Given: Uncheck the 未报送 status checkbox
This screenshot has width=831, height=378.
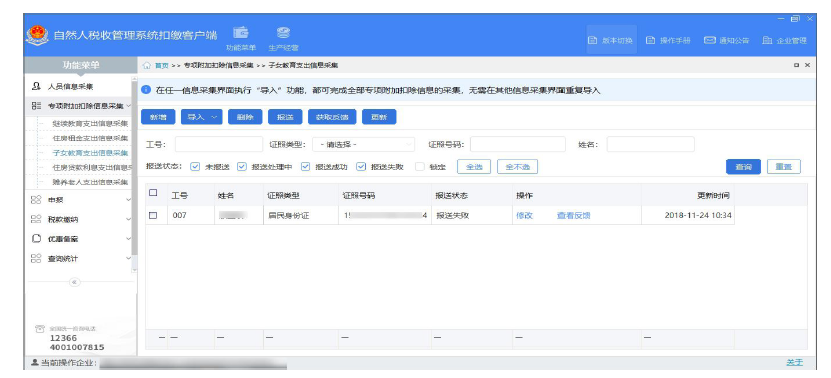Looking at the screenshot, I should pos(195,166).
